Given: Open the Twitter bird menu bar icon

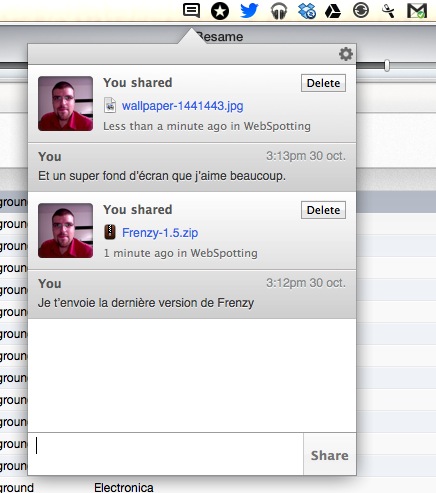Looking at the screenshot, I should coord(249,11).
